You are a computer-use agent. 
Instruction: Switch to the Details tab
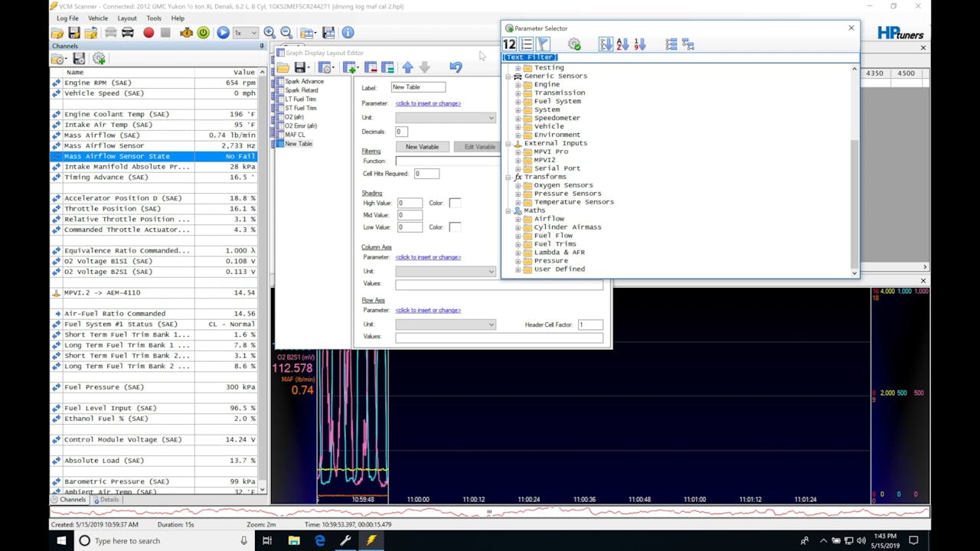click(108, 499)
